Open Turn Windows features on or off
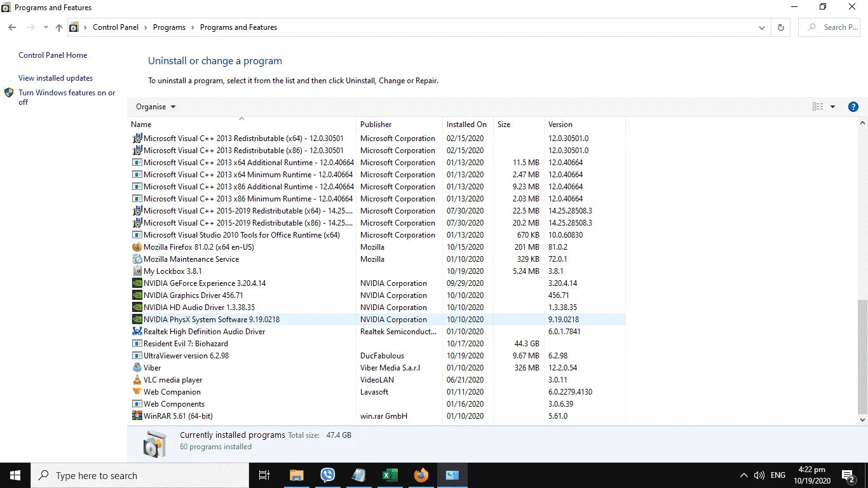 point(67,97)
